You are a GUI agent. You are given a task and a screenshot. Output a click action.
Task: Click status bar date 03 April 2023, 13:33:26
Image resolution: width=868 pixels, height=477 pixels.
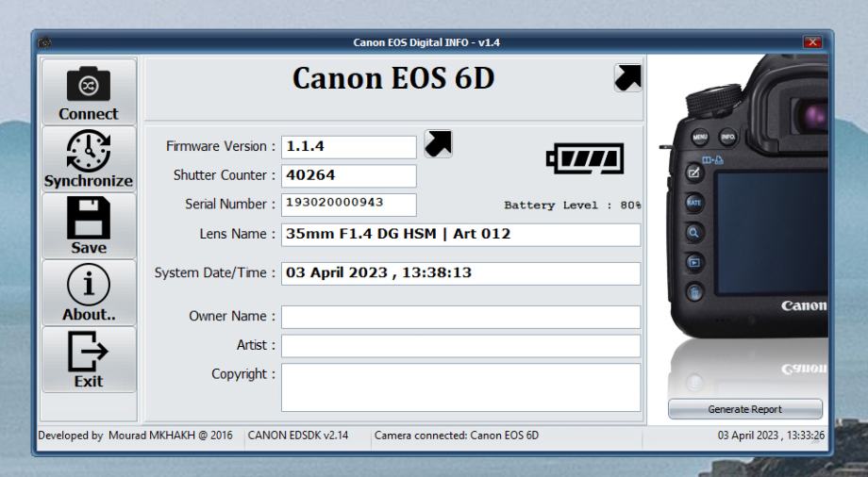(x=771, y=436)
